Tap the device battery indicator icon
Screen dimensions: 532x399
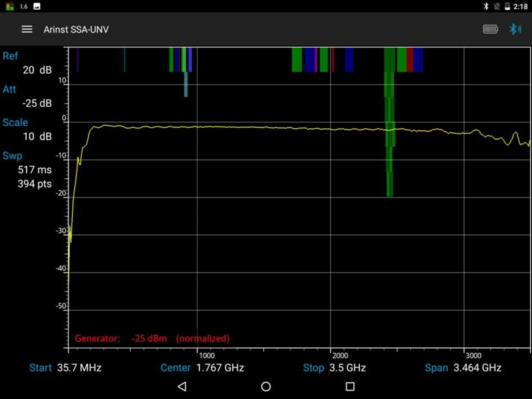coord(490,29)
